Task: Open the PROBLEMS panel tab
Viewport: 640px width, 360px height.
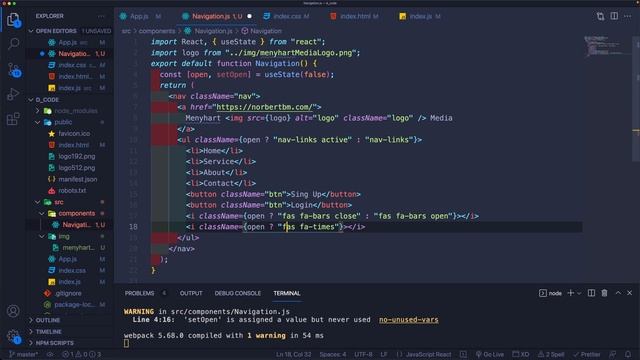Action: click(139, 293)
